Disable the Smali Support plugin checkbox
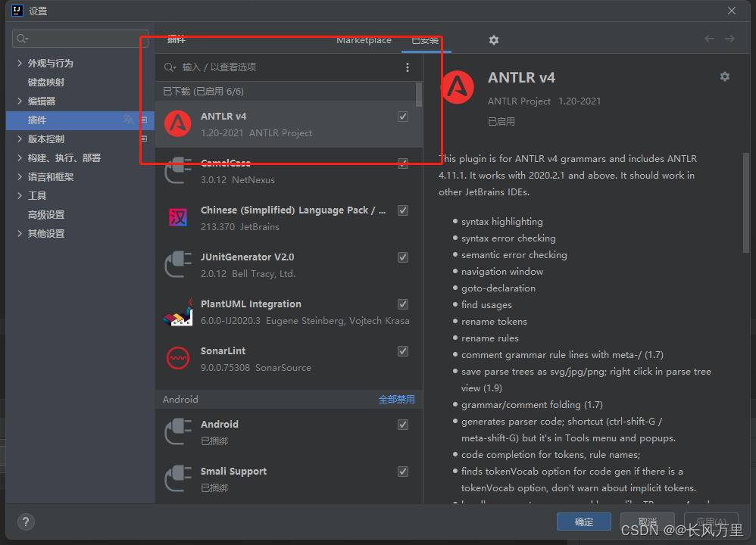756x545 pixels. point(402,471)
